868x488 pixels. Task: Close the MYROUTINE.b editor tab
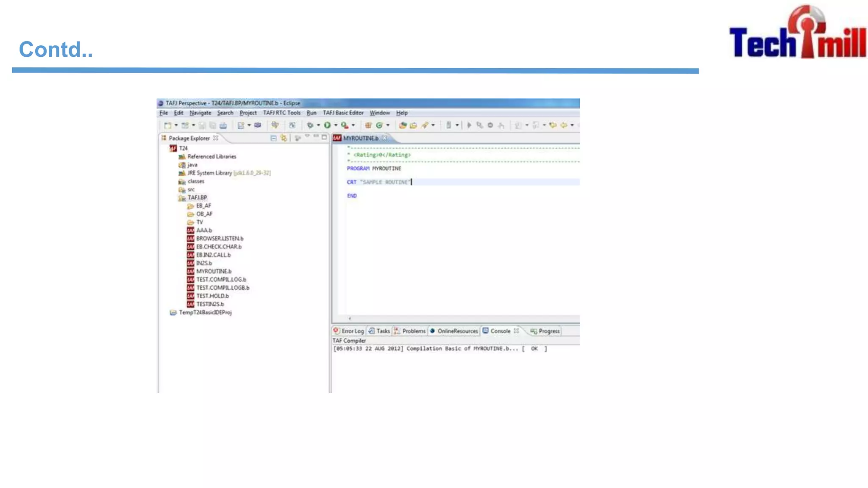384,138
